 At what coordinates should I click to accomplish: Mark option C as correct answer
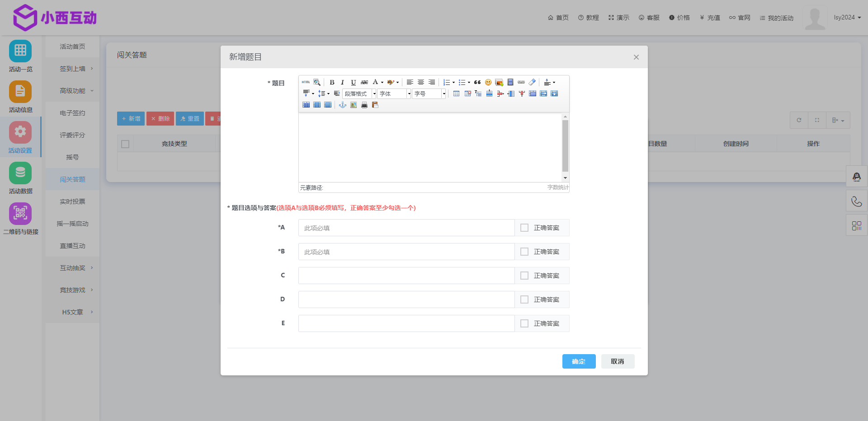coord(524,276)
